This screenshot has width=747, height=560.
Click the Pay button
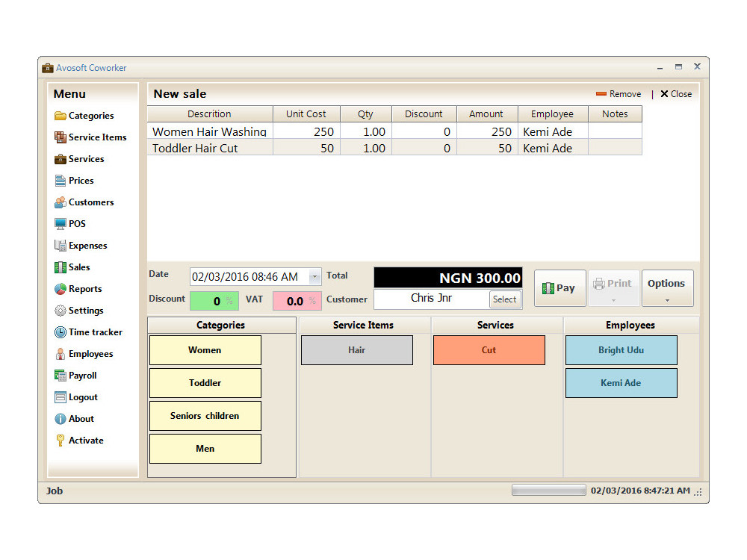(560, 288)
